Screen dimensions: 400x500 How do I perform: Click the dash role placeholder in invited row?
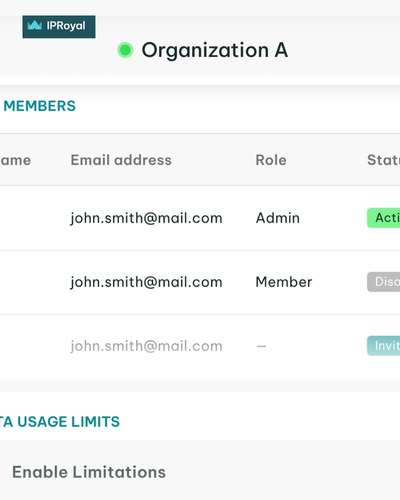point(261,346)
